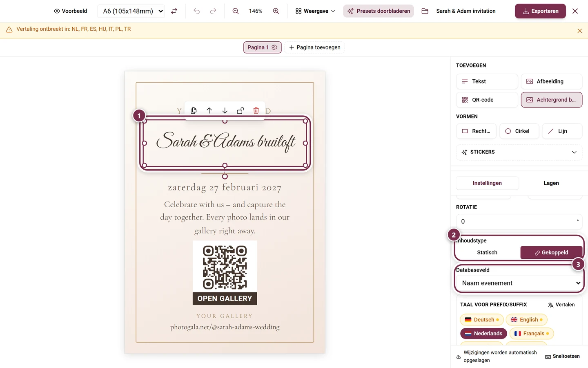Swap the page orientation icon
The width and height of the screenshot is (588, 368).
[x=174, y=11]
